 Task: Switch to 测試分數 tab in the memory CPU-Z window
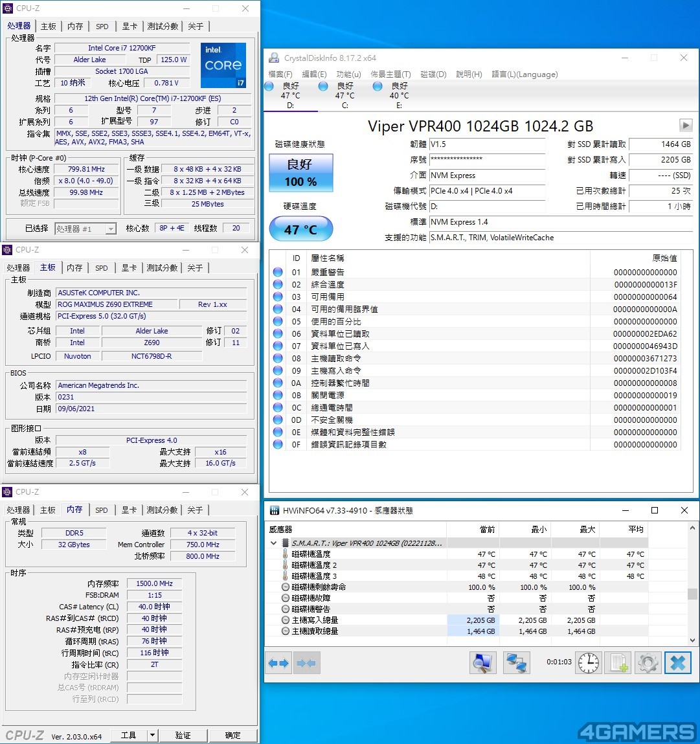(x=162, y=510)
